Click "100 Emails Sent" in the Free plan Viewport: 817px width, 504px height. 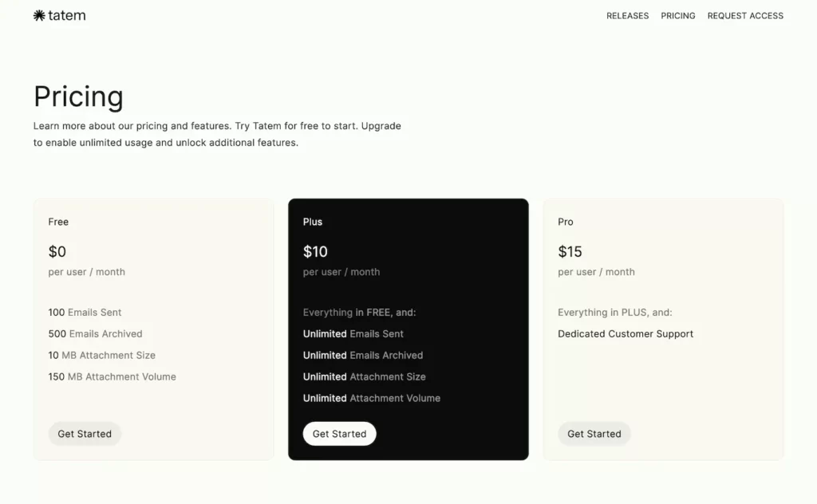85,312
